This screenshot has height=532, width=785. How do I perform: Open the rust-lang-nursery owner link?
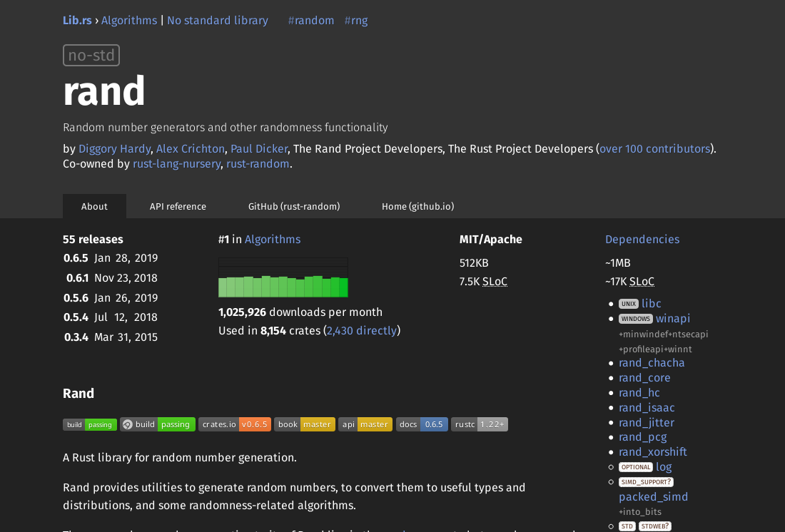click(177, 163)
